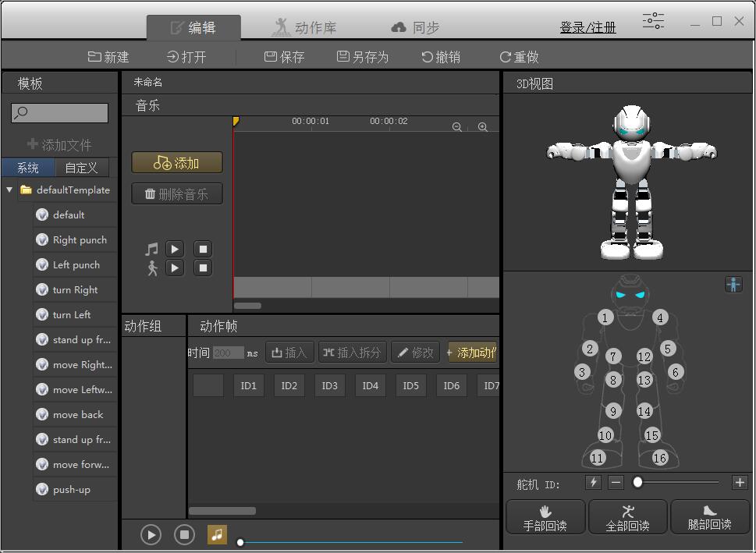Switch to the 动作库 tab
The width and height of the screenshot is (756, 553).
pyautogui.click(x=304, y=27)
